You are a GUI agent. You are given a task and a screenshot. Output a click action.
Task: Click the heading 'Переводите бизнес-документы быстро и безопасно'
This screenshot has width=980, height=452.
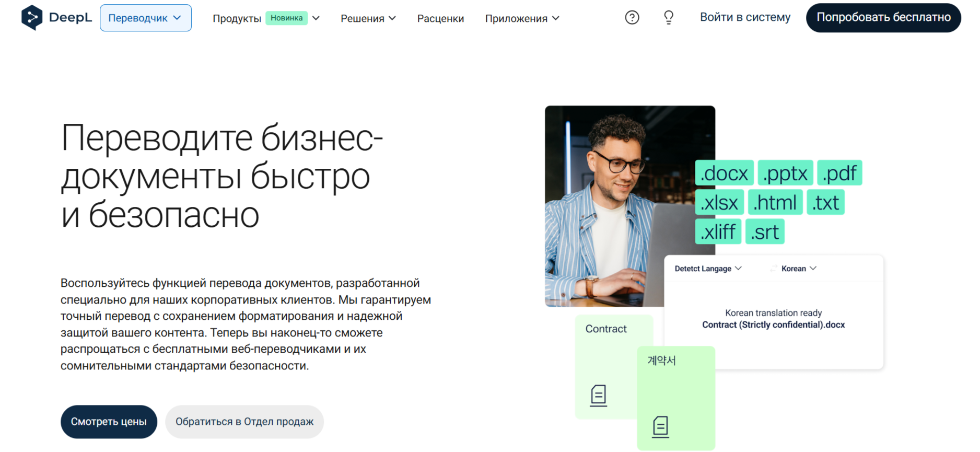point(222,177)
